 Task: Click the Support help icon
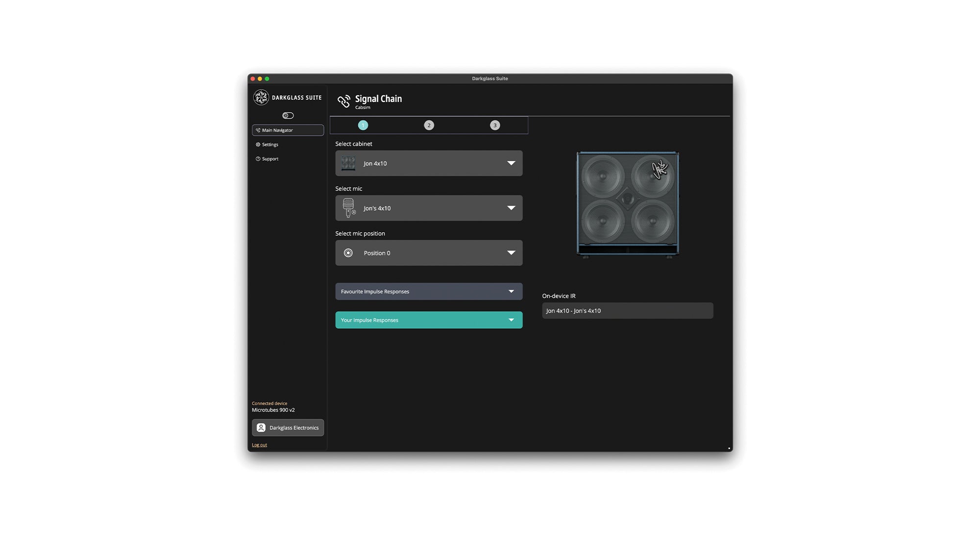(x=258, y=159)
